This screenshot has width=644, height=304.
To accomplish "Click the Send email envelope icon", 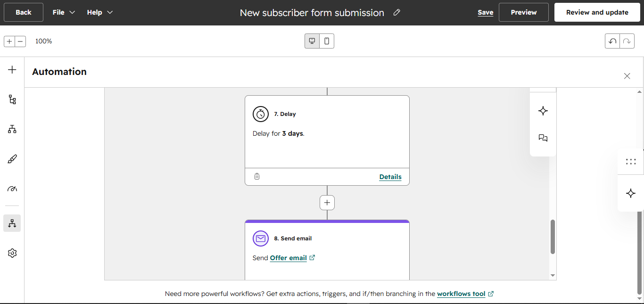I will [x=261, y=238].
